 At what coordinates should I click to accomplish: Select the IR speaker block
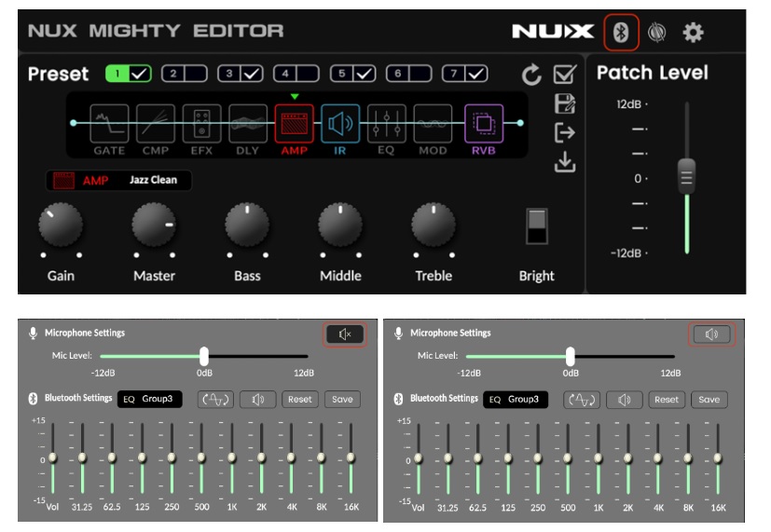point(340,123)
